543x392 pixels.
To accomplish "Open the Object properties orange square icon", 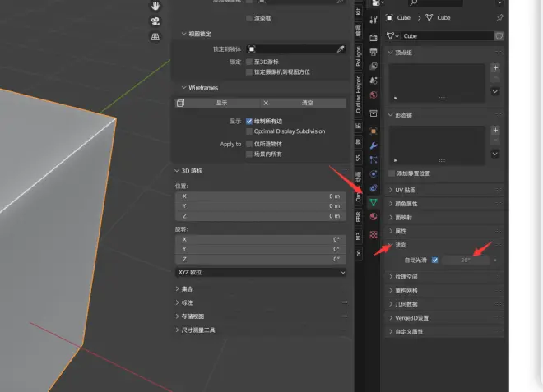I will click(374, 131).
